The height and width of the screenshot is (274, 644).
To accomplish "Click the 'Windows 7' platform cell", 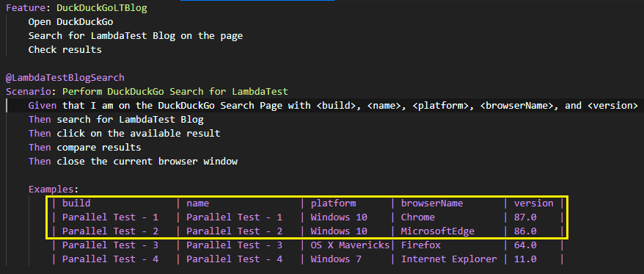I will pos(336,259).
